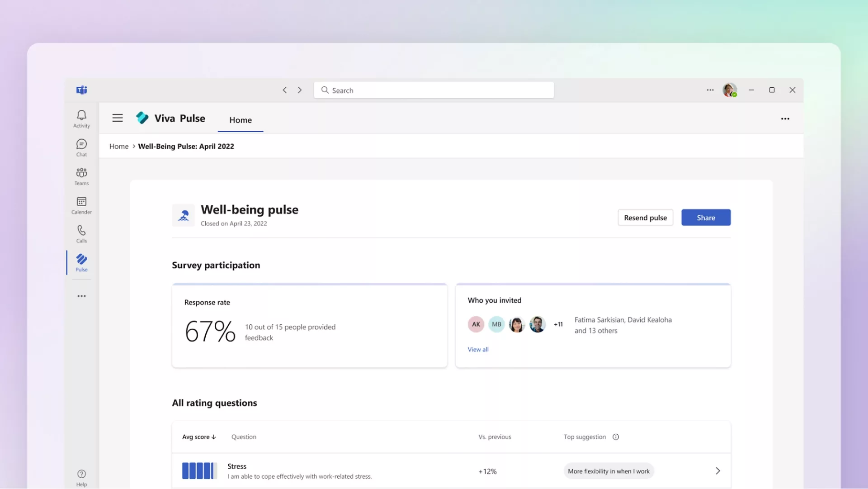Click the Viva Pulse logo
Viewport: 868px width, 489px height.
[x=142, y=118]
